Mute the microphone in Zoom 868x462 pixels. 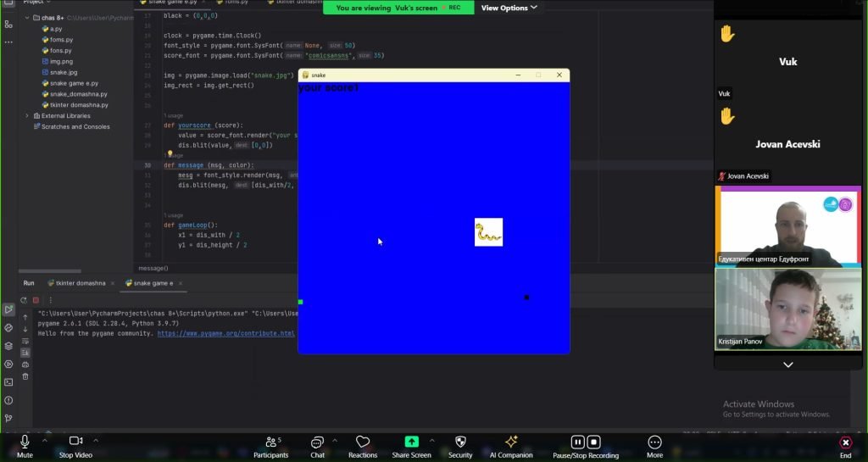[25, 446]
